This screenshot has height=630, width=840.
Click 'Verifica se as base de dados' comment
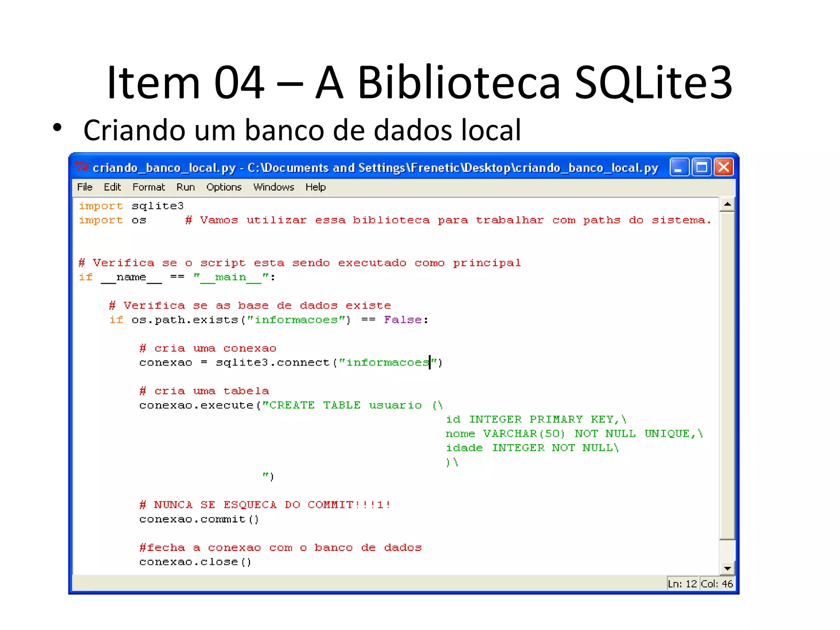click(250, 306)
